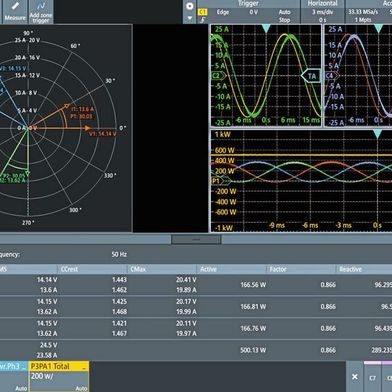Click the 500.13 W total power cell
392x392 pixels.
click(253, 350)
